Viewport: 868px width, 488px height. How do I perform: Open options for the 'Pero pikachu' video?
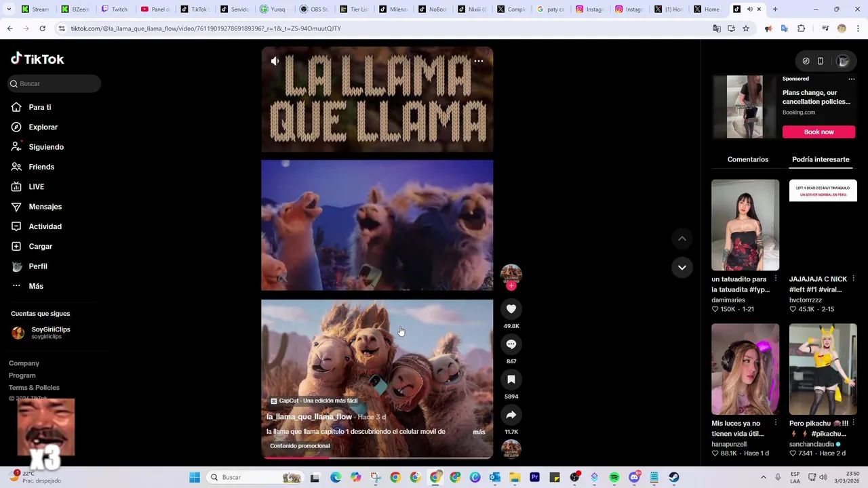[853, 423]
